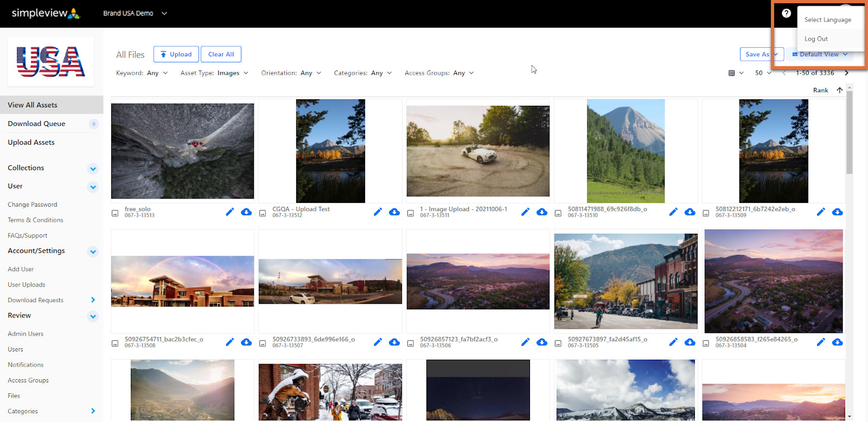Click the Upload button
This screenshot has height=422, width=868.
coord(176,54)
